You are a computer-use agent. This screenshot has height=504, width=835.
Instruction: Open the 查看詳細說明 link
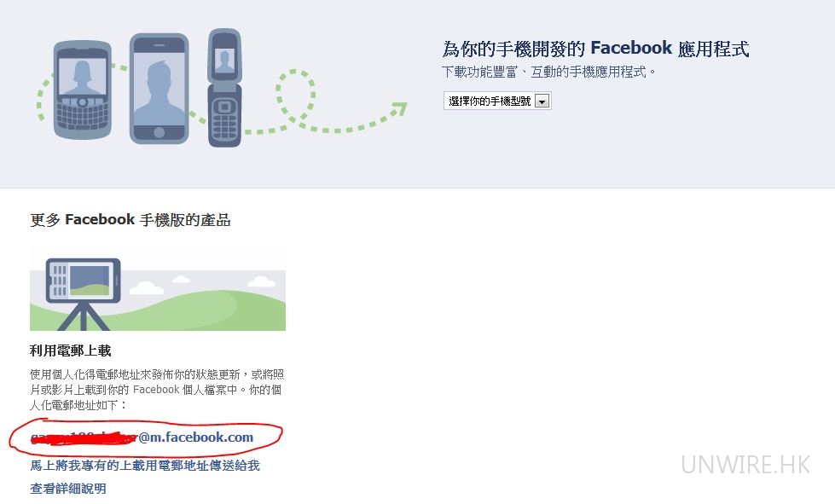[x=68, y=489]
